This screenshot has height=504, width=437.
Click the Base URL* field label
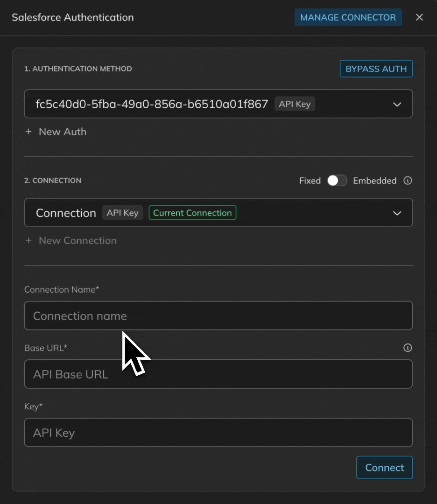pyautogui.click(x=46, y=348)
